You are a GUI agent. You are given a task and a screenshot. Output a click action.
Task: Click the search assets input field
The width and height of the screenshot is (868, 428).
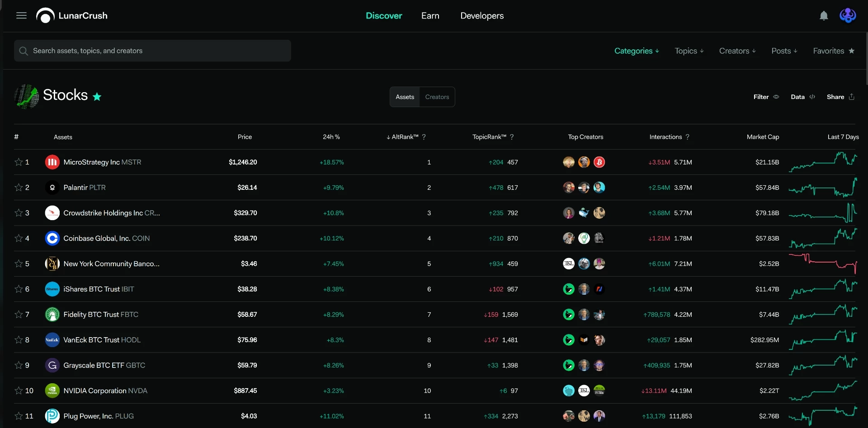point(152,51)
